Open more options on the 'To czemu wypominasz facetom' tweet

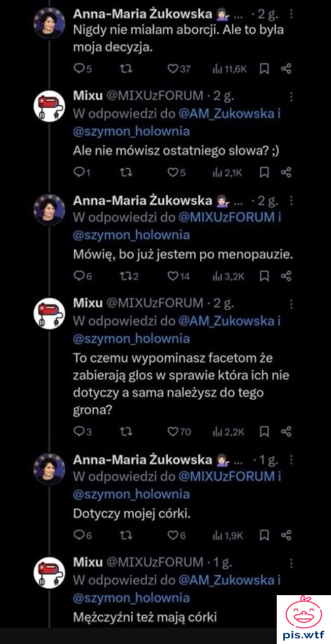[292, 303]
